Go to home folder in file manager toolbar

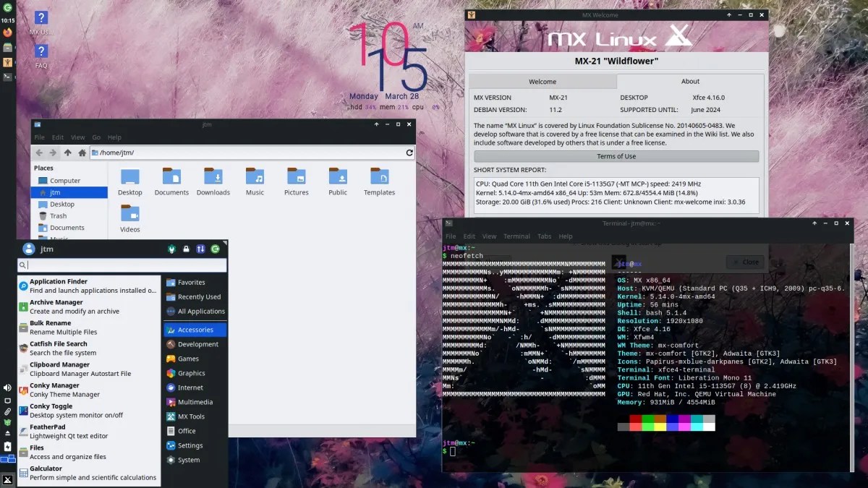(82, 153)
